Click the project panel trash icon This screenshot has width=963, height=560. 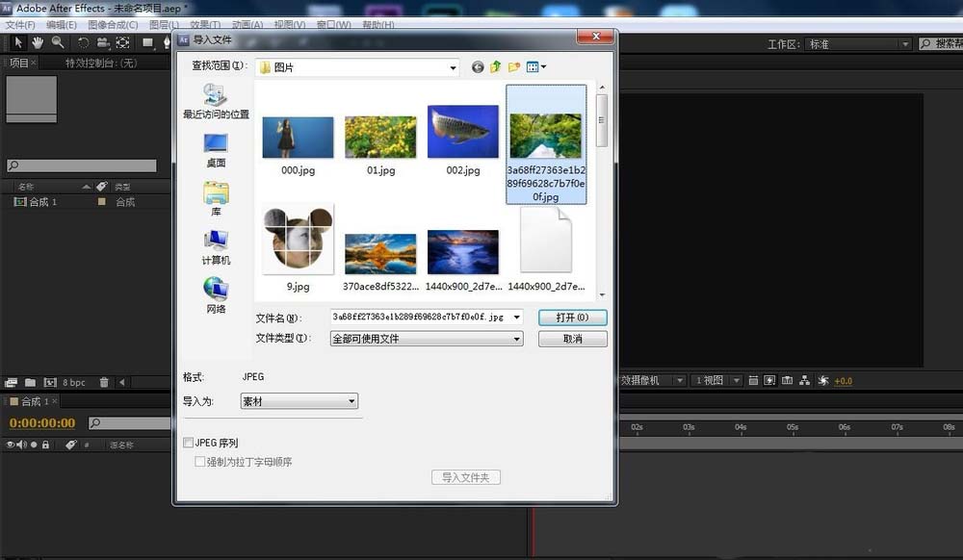click(x=104, y=382)
